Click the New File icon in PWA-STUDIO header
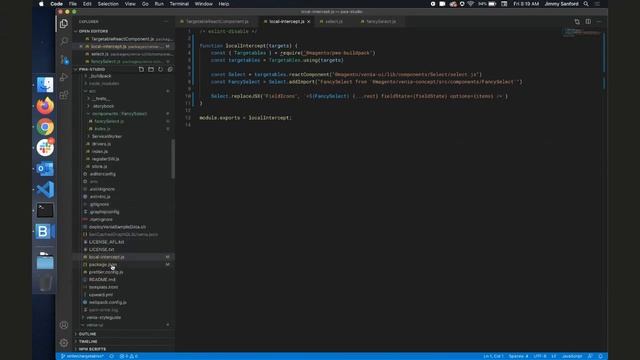640x360 pixels. pos(141,69)
